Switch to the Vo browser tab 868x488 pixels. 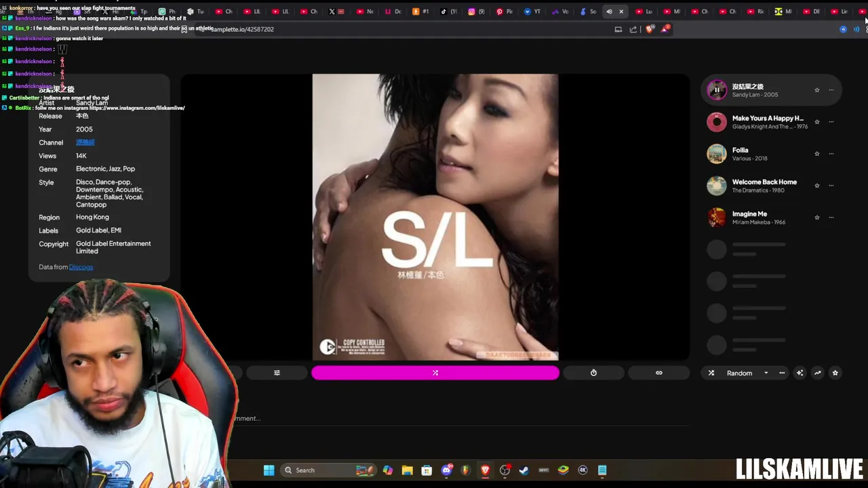(559, 12)
